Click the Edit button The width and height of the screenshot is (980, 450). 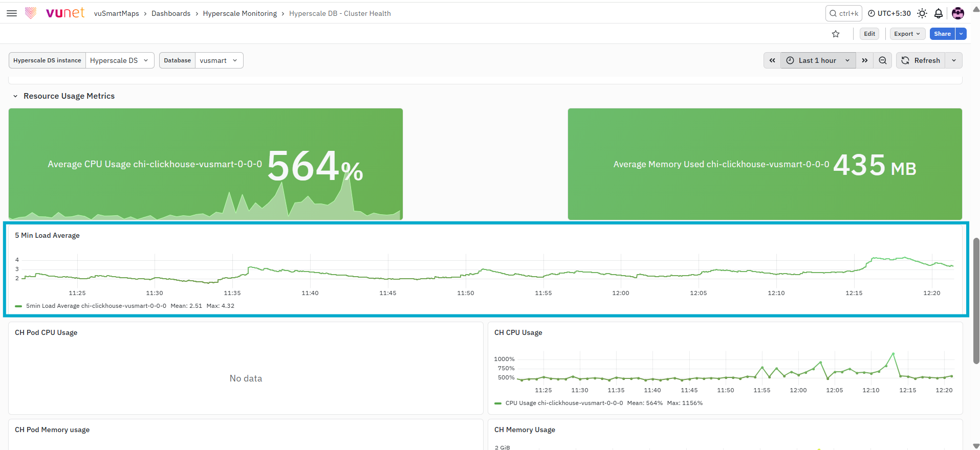click(x=869, y=34)
